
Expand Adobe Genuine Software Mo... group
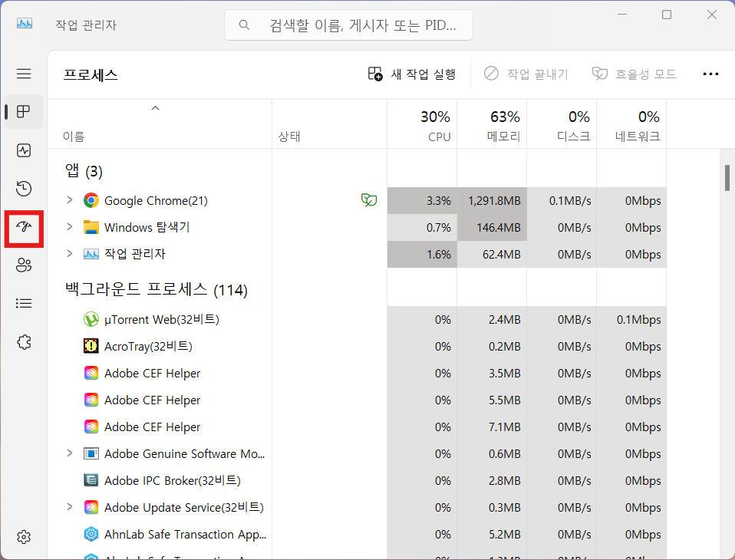click(69, 453)
